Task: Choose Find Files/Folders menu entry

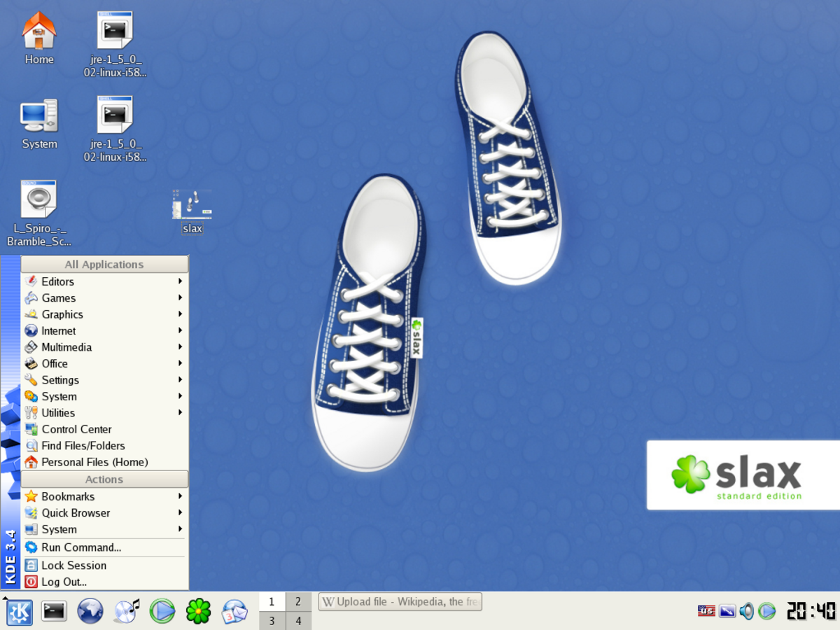Action: coord(104,446)
